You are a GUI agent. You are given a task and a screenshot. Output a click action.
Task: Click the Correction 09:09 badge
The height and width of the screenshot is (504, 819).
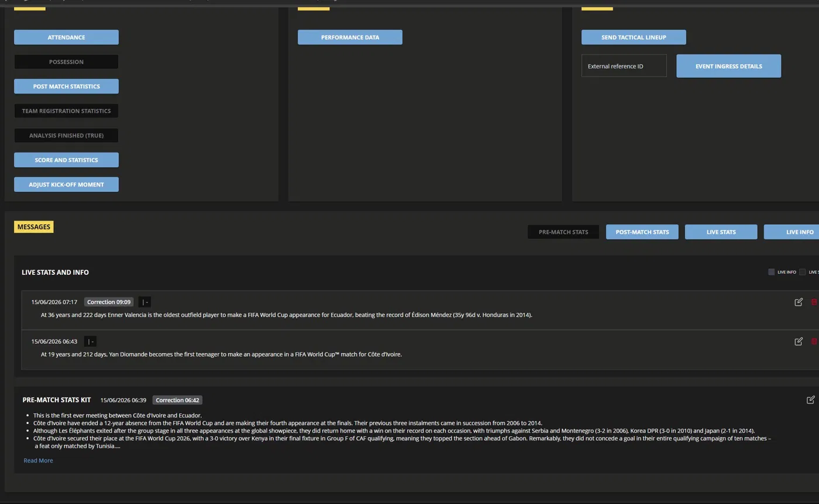(x=109, y=302)
